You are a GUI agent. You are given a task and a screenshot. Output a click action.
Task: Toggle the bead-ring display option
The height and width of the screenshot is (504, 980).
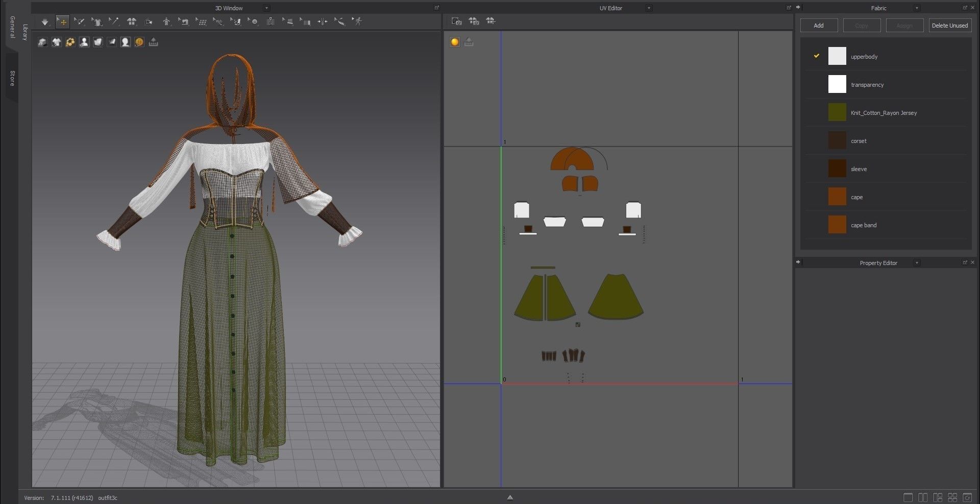coord(70,42)
